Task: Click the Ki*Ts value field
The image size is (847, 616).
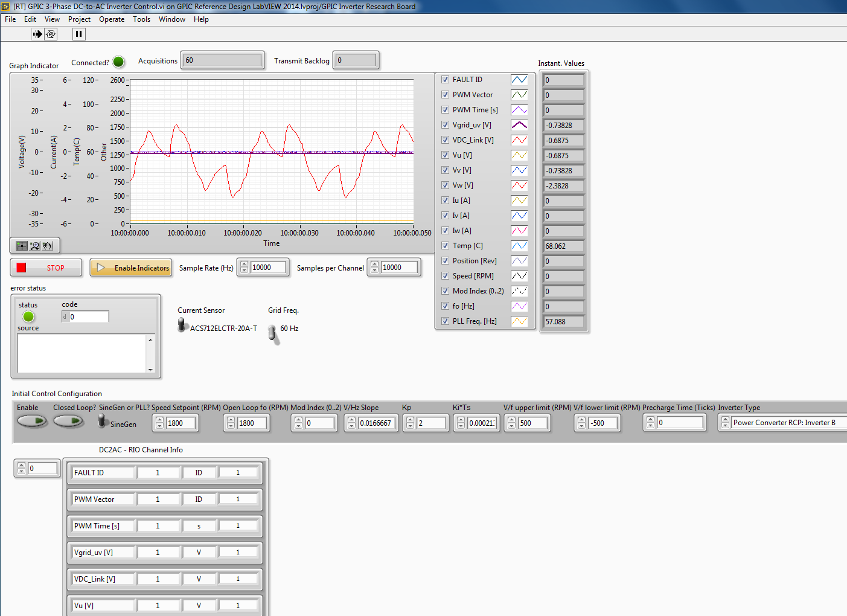Action: pyautogui.click(x=482, y=423)
